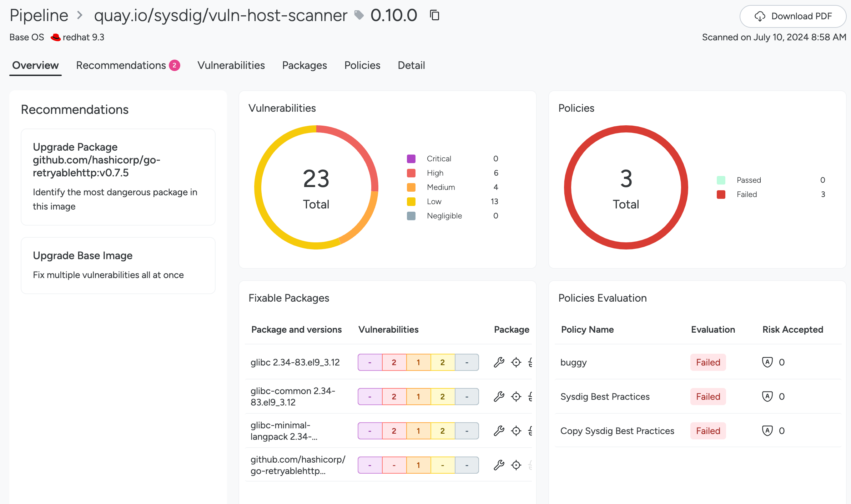The height and width of the screenshot is (504, 851).
Task: Switch to the Overview tab
Action: tap(35, 65)
